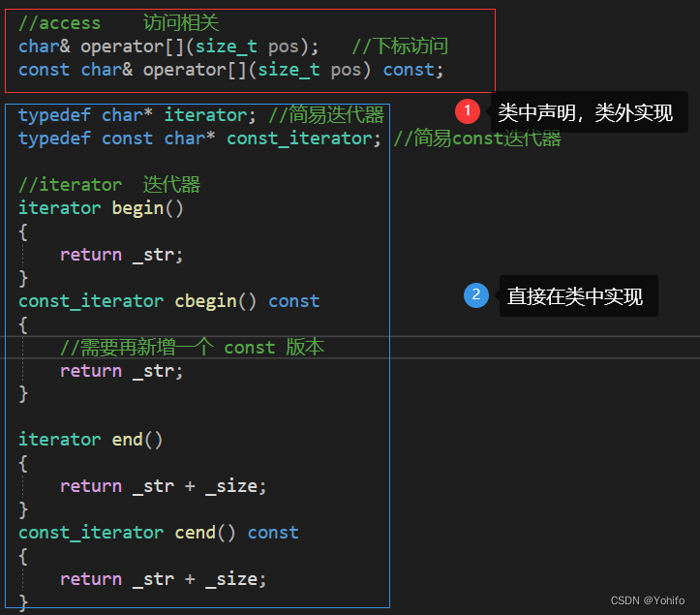Click the const keyword after cend()
Screen dimensions: 700x615
pyautogui.click(x=273, y=533)
